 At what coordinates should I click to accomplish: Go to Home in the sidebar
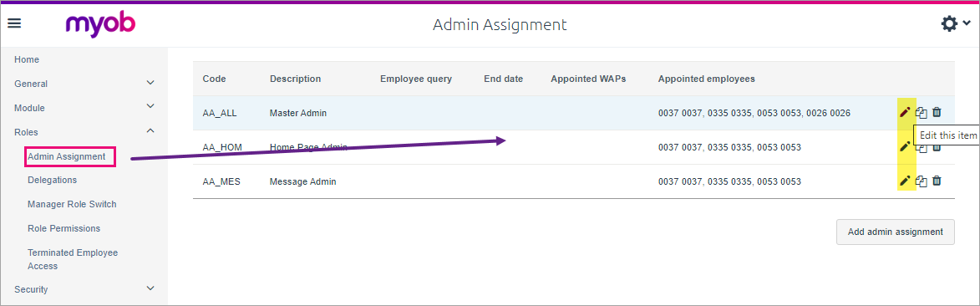(27, 60)
